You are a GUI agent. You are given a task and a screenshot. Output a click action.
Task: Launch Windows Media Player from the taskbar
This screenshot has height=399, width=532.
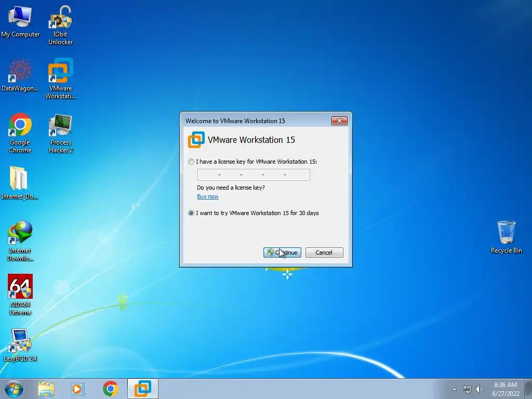pos(78,389)
